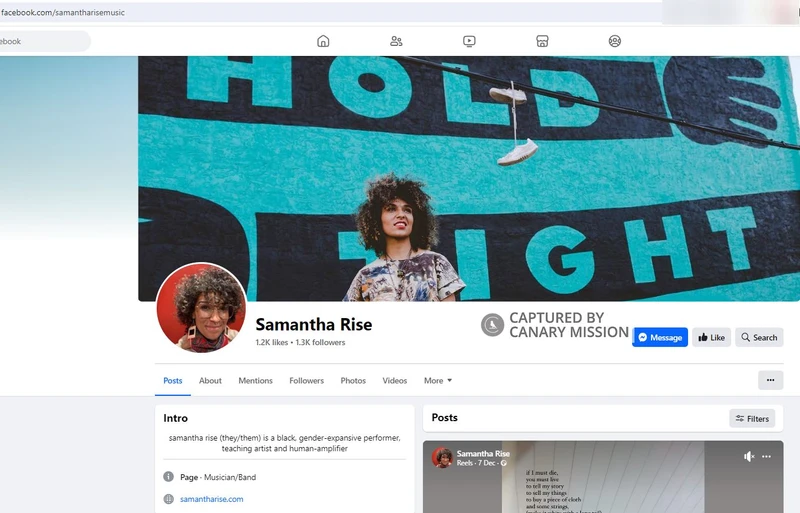The height and width of the screenshot is (513, 800).
Task: Click the info icon beside Page Musician/Band
Action: [168, 477]
